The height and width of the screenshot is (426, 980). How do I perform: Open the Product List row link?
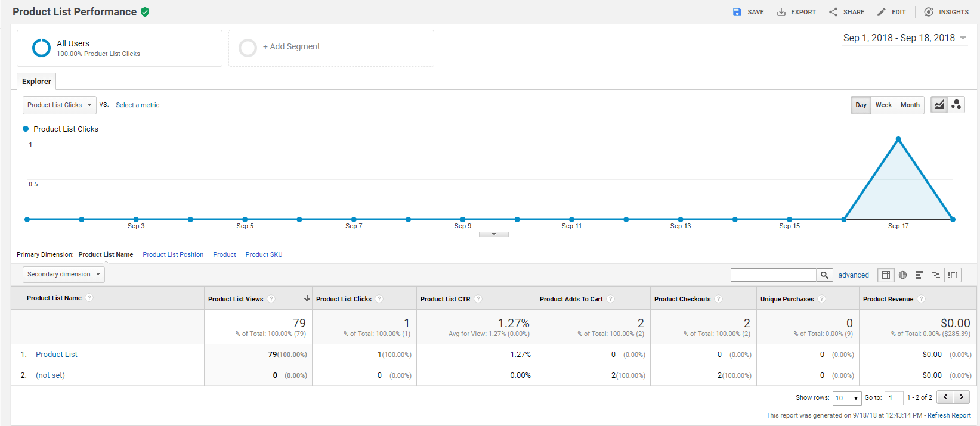click(57, 354)
